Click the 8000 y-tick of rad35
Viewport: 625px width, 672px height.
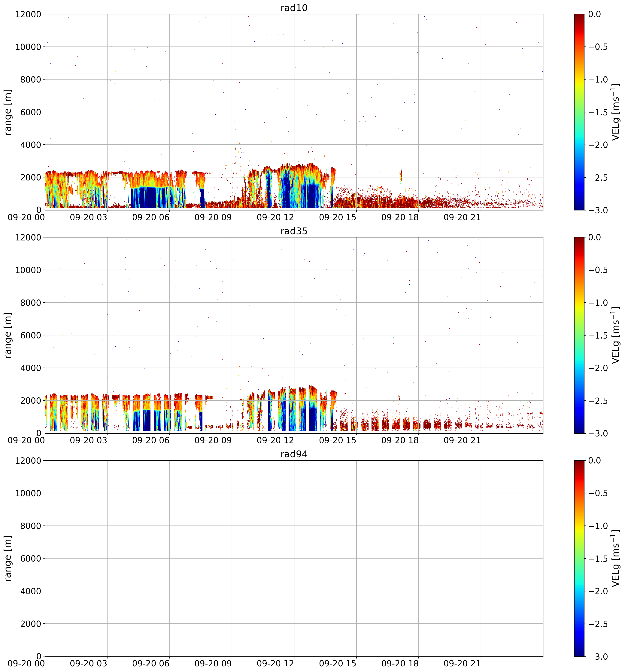click(30, 303)
